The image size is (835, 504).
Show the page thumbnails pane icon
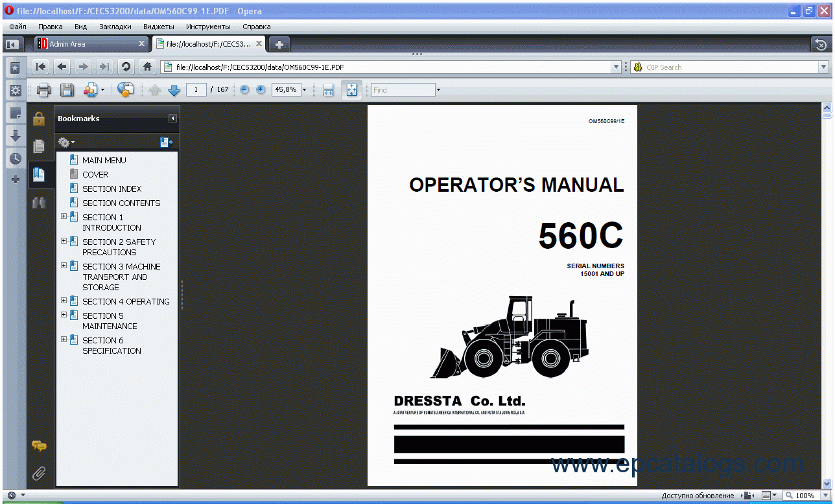point(39,146)
